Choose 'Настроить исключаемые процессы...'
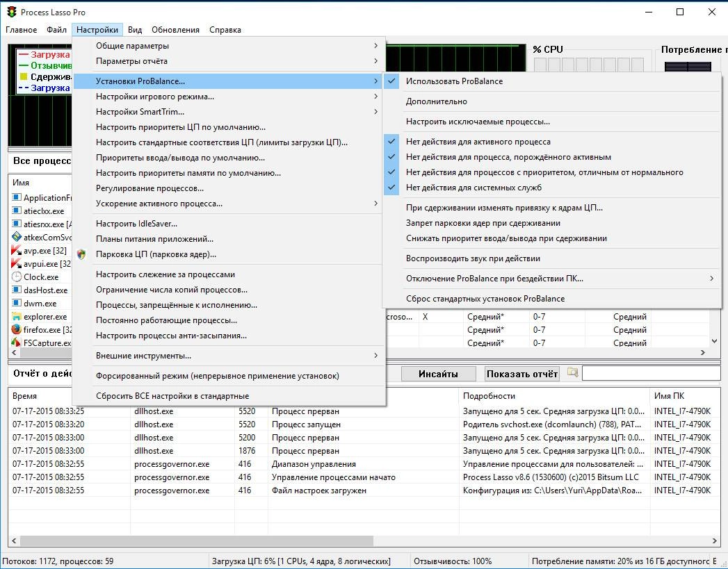The image size is (728, 569). pyautogui.click(x=552, y=122)
